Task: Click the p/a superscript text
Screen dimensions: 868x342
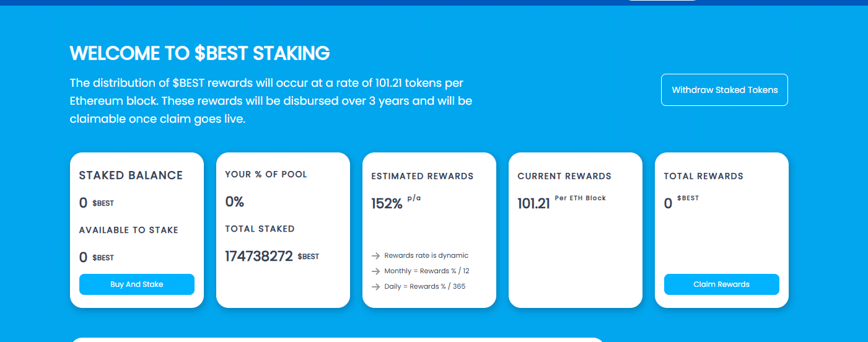Action: 414,198
